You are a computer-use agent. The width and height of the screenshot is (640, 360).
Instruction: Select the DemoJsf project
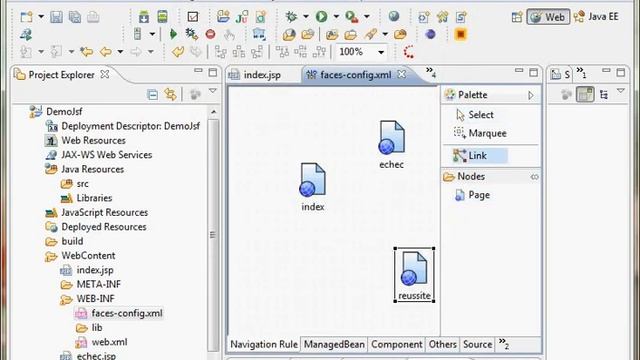click(x=56, y=111)
